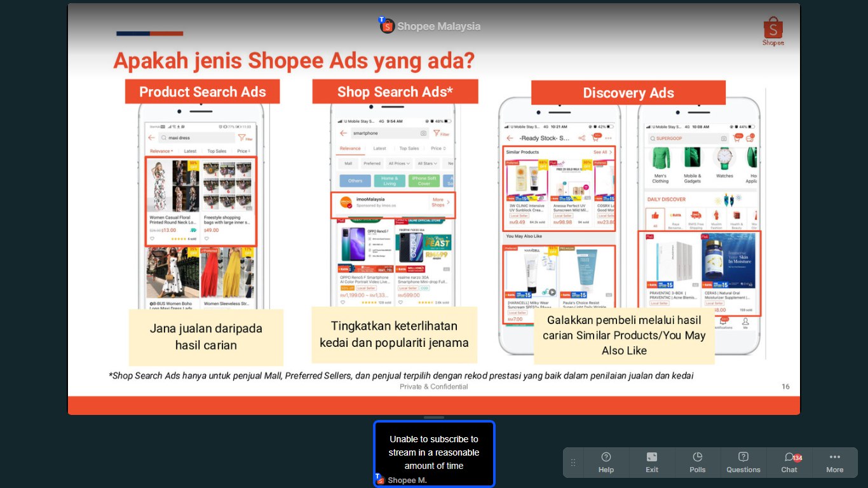Click the 'Jana jualan daripada hasil carian' caption
Image resolution: width=868 pixels, height=488 pixels.
(206, 337)
